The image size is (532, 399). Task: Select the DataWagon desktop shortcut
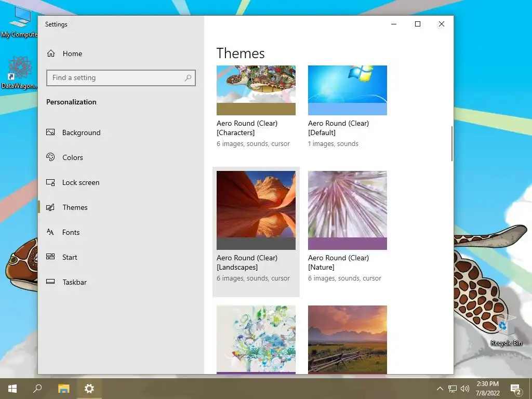(19, 73)
